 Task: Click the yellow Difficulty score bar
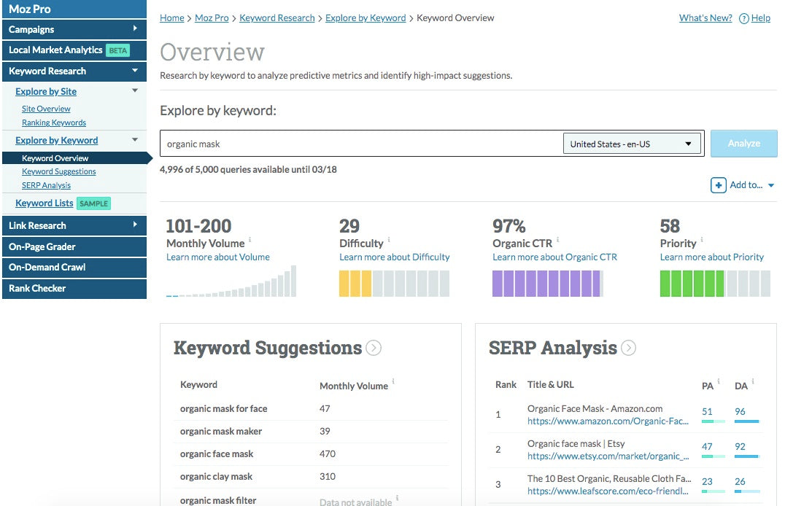(394, 284)
